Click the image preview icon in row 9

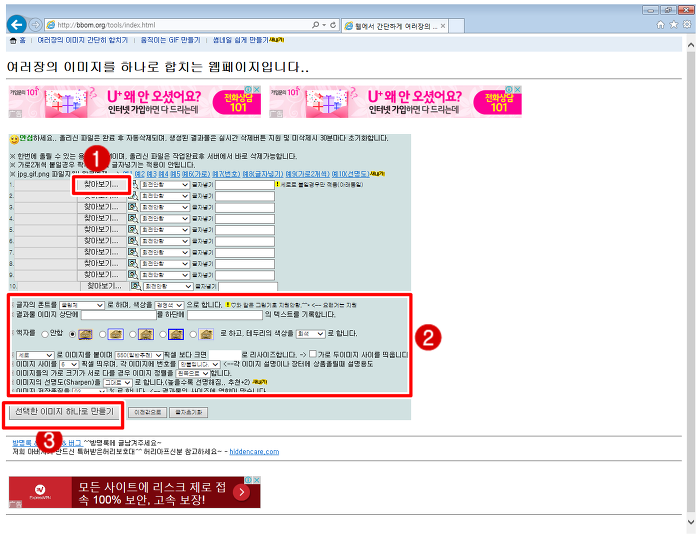133,275
